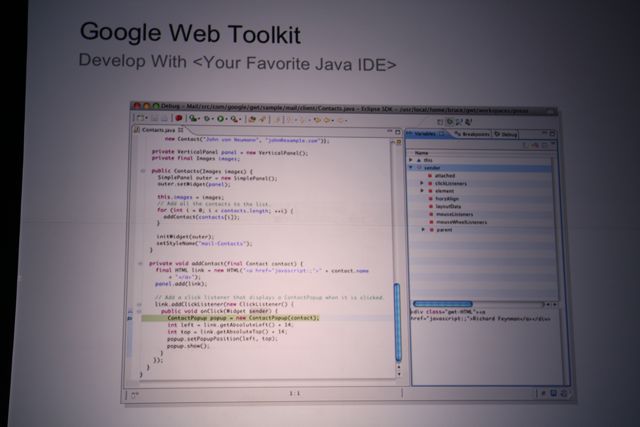Click the Variables view horizontal scrollbar thumb
The width and height of the screenshot is (640, 427).
point(443,304)
